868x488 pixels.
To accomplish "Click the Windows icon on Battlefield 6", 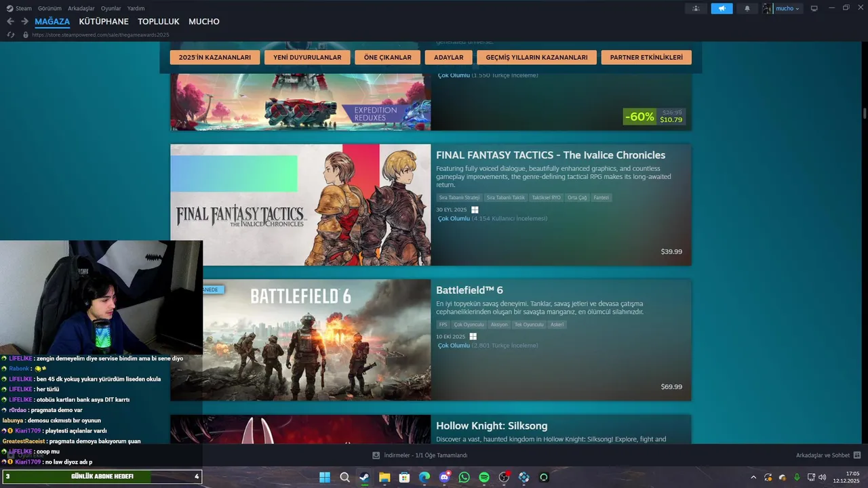I will pyautogui.click(x=473, y=336).
